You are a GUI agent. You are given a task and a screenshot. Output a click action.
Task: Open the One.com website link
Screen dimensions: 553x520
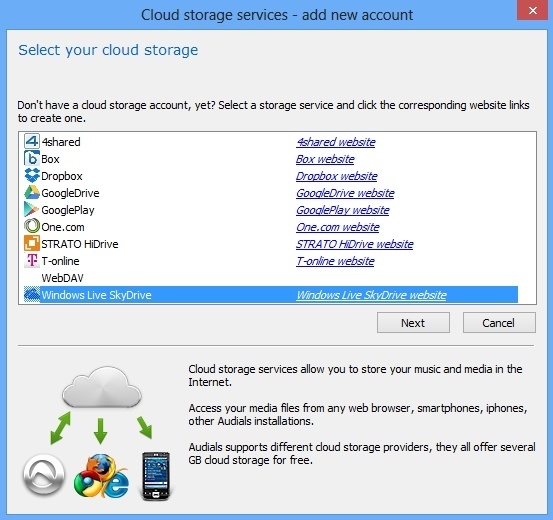[x=338, y=227]
